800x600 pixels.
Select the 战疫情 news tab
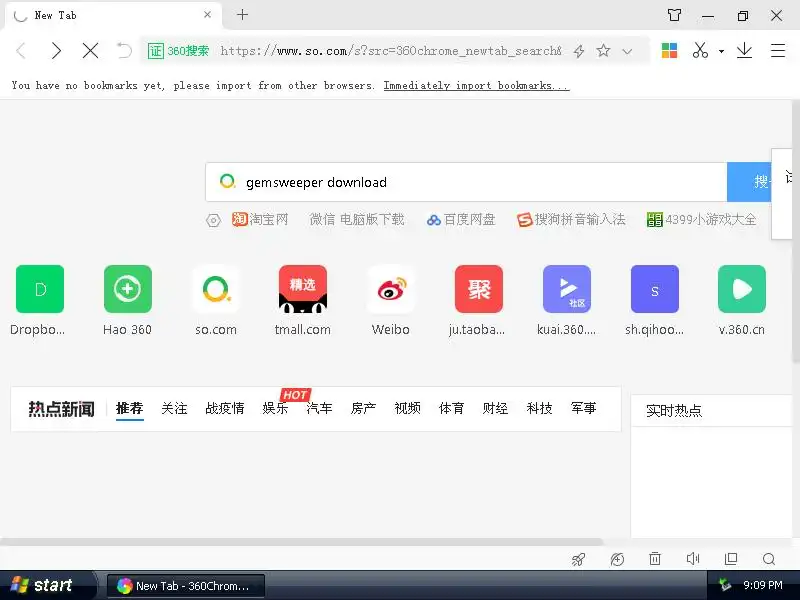[224, 409]
